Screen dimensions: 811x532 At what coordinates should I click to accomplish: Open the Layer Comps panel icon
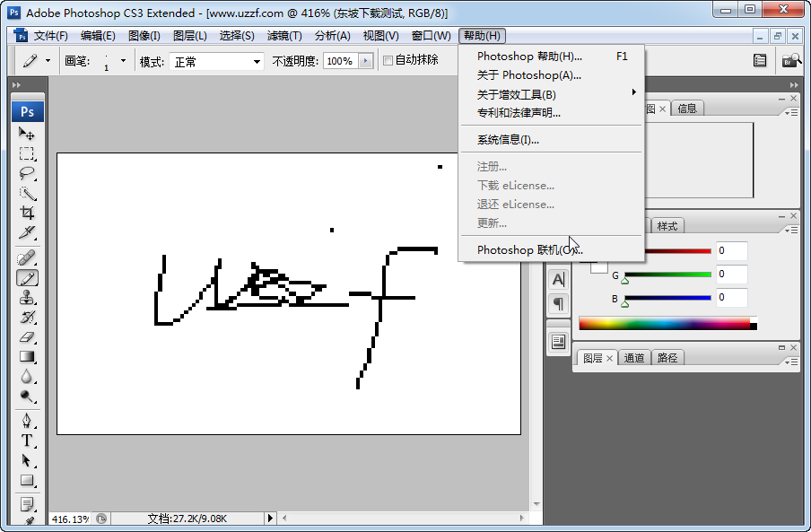point(558,342)
